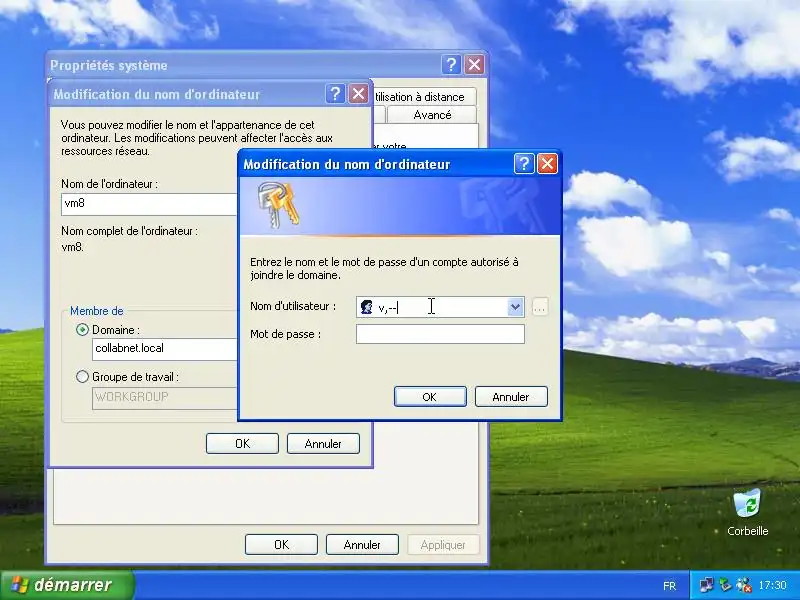Close the background rename dialog
800x600 pixels.
coord(359,94)
